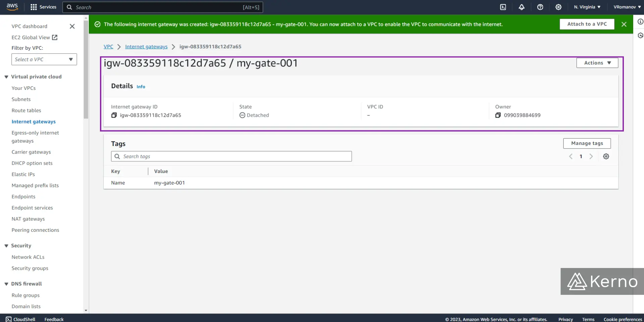Open Peering connections in sidebar
The height and width of the screenshot is (322, 644).
[x=35, y=230]
